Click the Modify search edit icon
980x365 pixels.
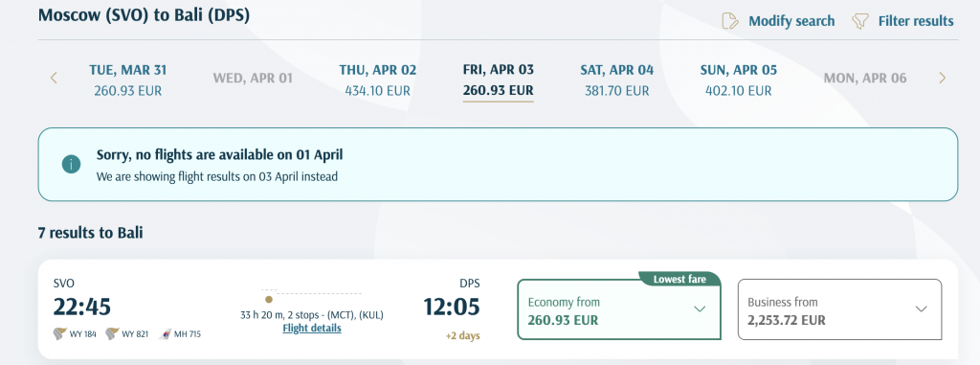[x=730, y=21]
